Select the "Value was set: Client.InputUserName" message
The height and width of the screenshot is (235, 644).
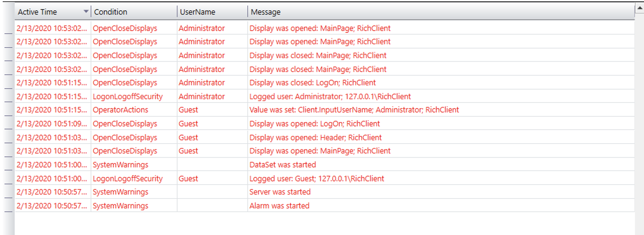354,110
